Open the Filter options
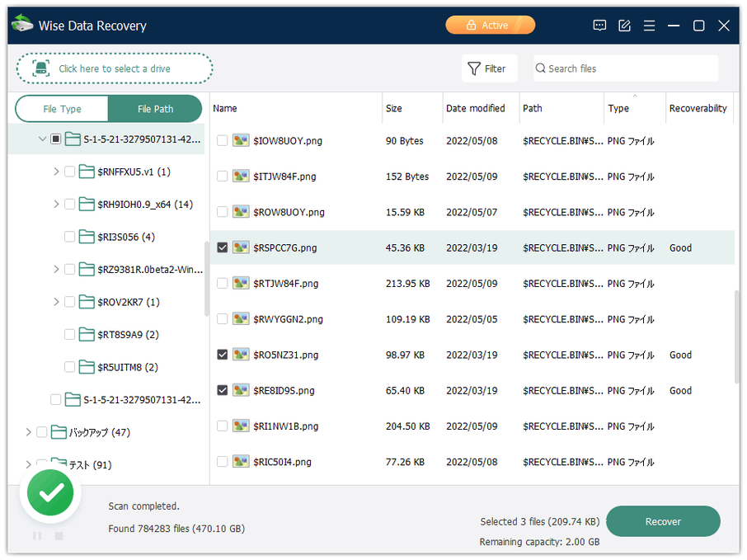The height and width of the screenshot is (560, 747). (489, 68)
